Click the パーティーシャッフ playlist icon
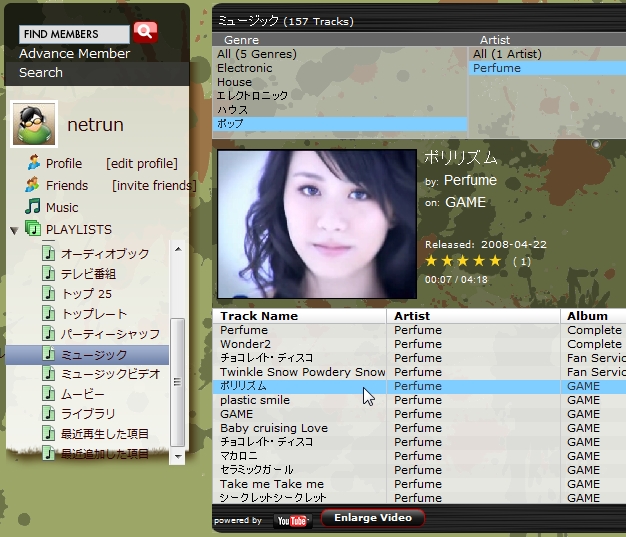Image resolution: width=626 pixels, height=537 pixels. (49, 333)
